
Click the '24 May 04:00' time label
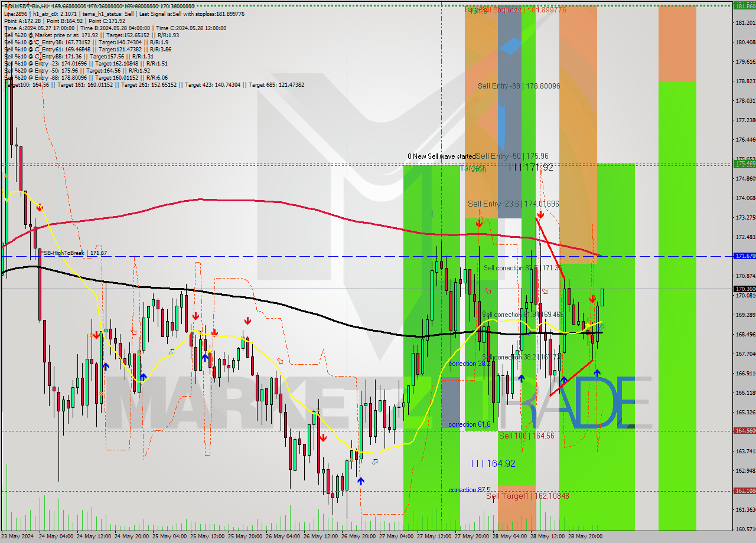click(56, 537)
